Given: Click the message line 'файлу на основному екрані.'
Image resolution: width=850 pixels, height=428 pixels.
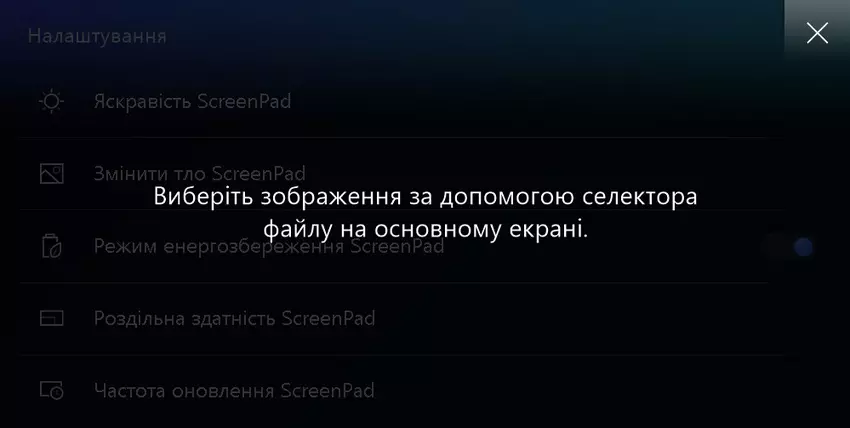Looking at the screenshot, I should click(426, 229).
